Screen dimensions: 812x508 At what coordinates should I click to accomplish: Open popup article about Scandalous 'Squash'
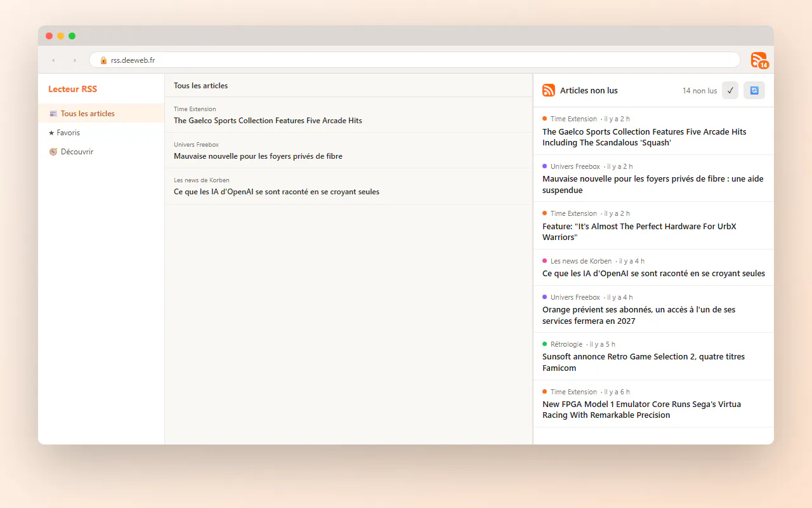(x=653, y=131)
